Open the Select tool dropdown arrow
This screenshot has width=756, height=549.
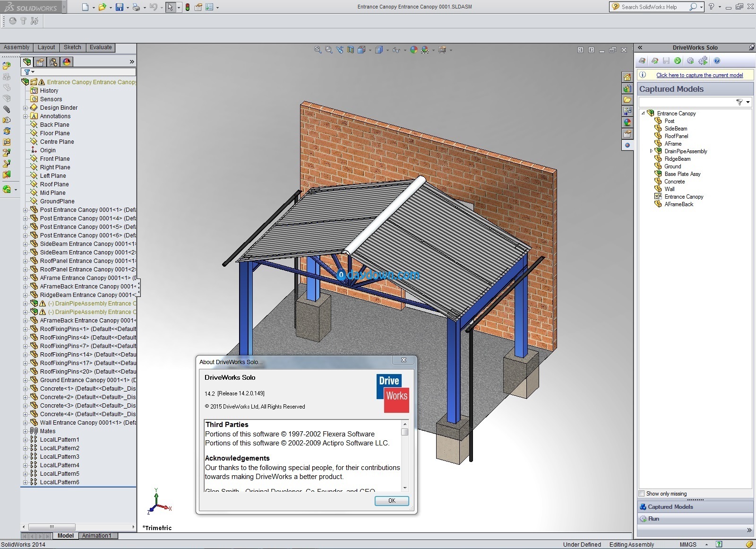[179, 8]
